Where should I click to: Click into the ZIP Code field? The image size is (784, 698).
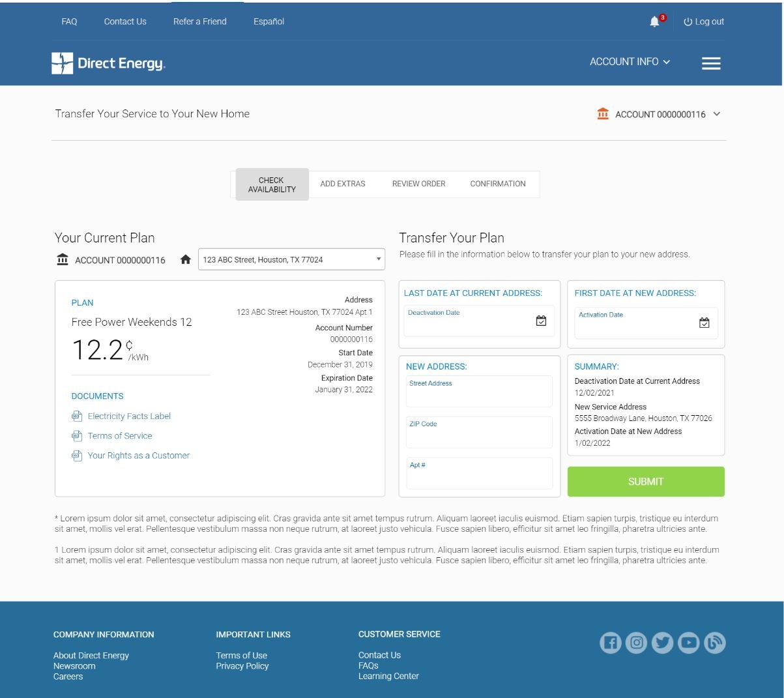(x=479, y=432)
